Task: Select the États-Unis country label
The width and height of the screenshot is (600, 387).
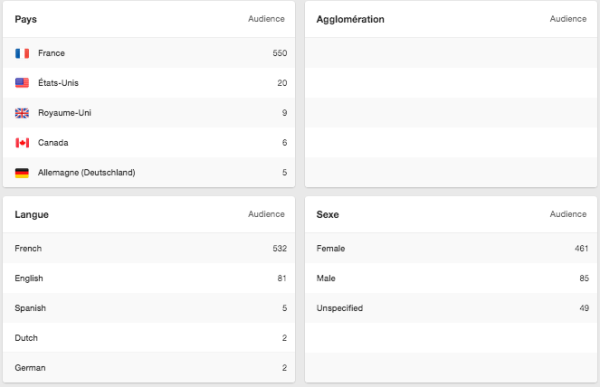Action: coord(58,83)
